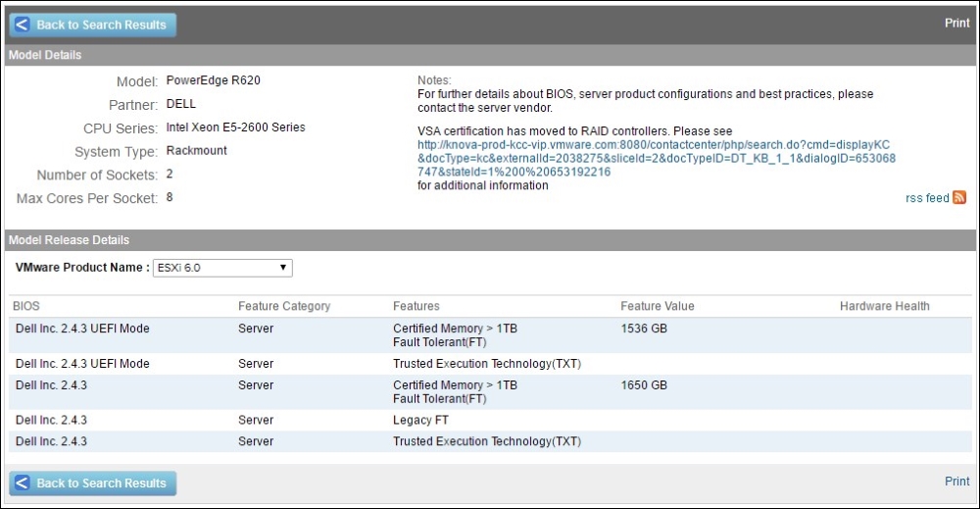Click the Feature Value column header
980x509 pixels.
pyautogui.click(x=657, y=306)
